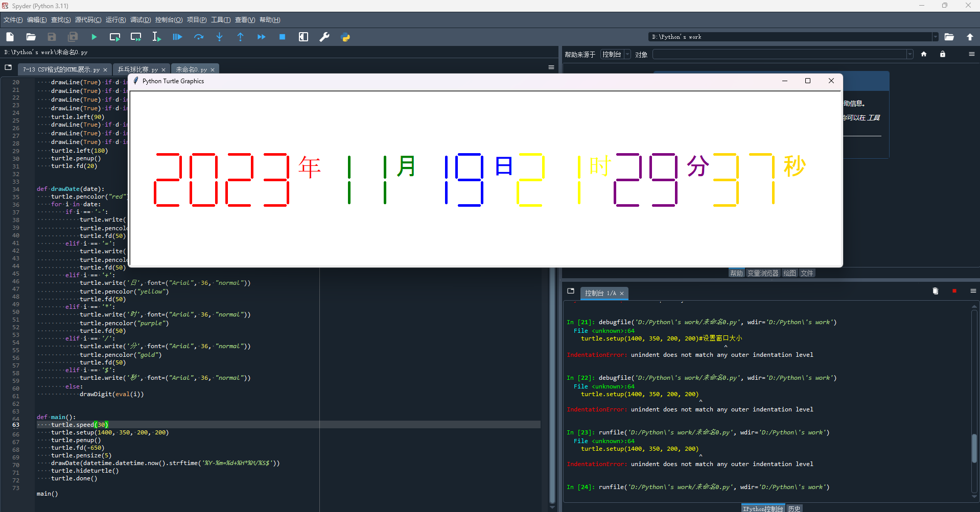Viewport: 980px width, 512px height.
Task: Open the 工具 menu
Action: coord(221,20)
